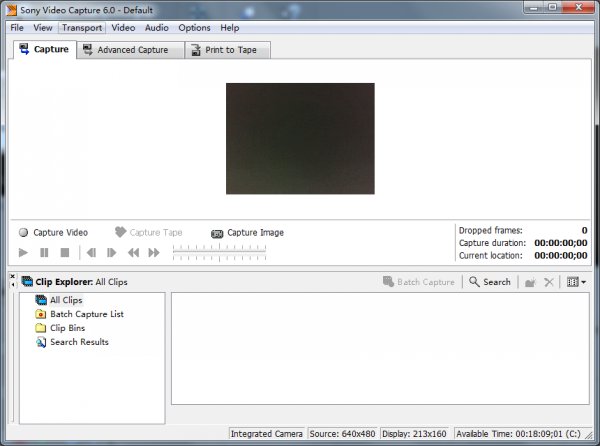The height and width of the screenshot is (446, 600).
Task: Click the Fast Forward button
Action: point(154,252)
